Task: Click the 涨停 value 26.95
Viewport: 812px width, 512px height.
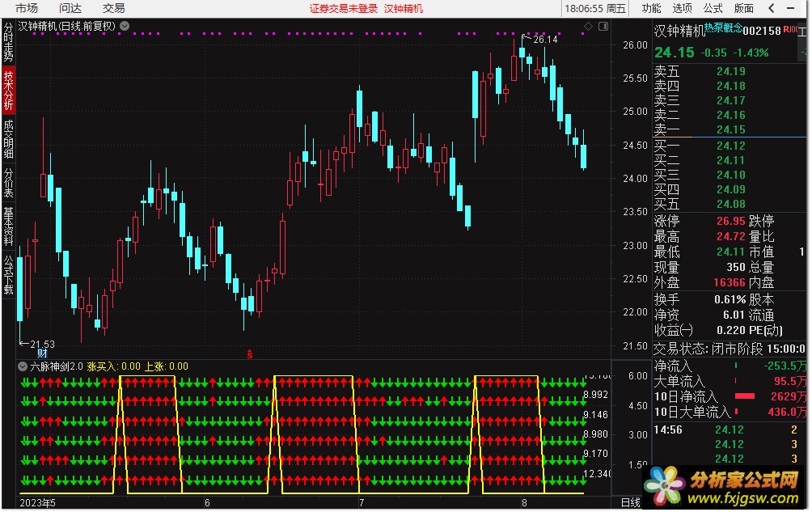Action: 730,221
